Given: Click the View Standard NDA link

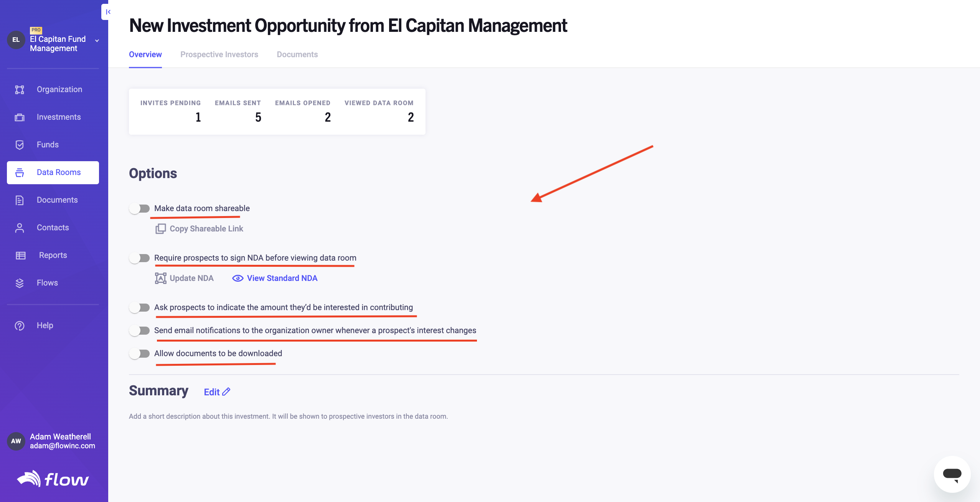Looking at the screenshot, I should point(275,278).
